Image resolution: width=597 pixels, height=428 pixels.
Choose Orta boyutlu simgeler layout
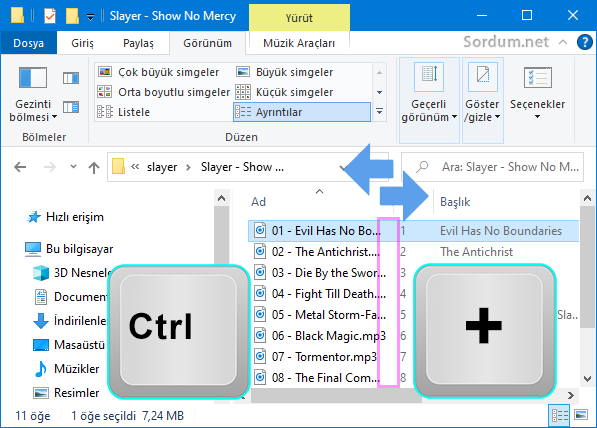pos(164,92)
